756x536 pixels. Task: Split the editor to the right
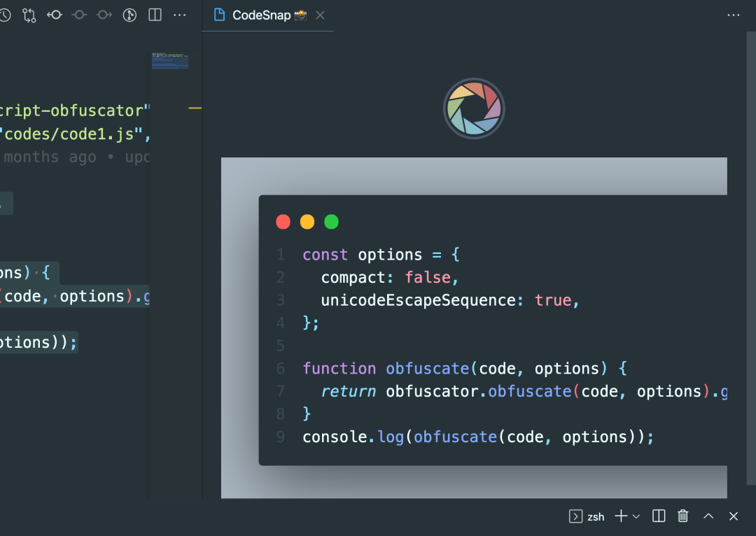[155, 15]
